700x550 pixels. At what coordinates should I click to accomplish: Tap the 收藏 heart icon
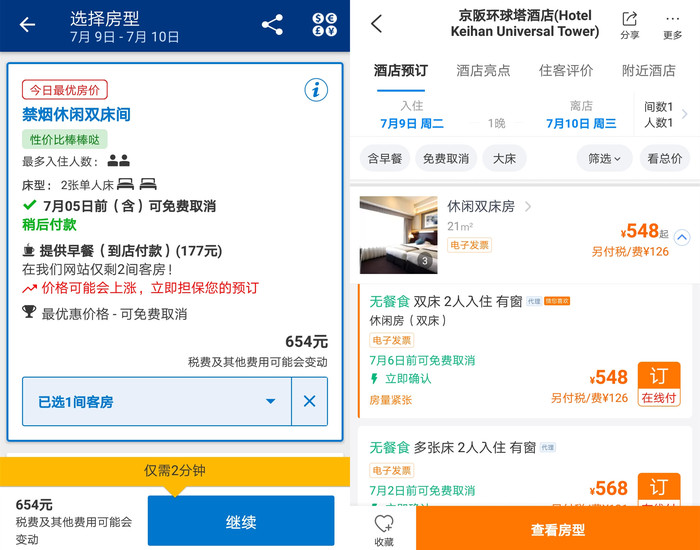[384, 530]
